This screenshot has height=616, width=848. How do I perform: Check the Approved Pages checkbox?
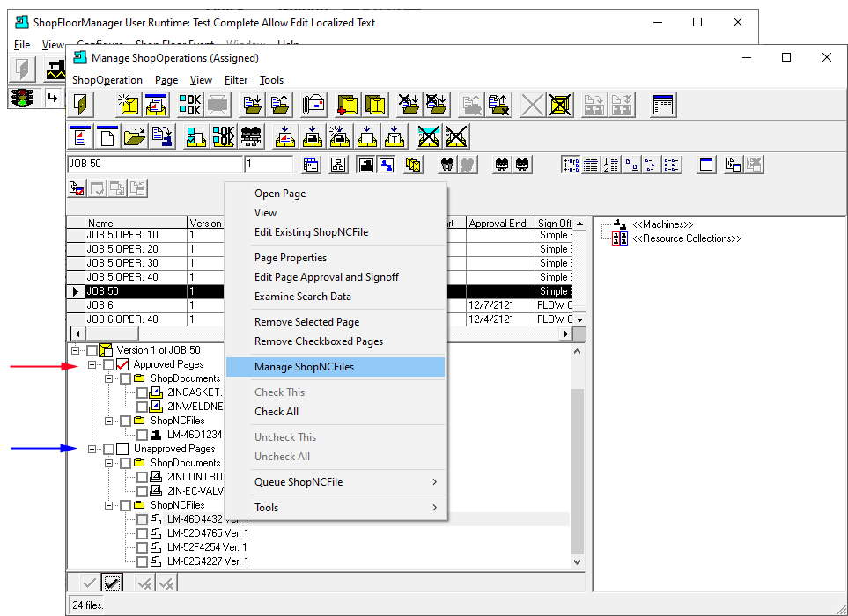(x=108, y=364)
